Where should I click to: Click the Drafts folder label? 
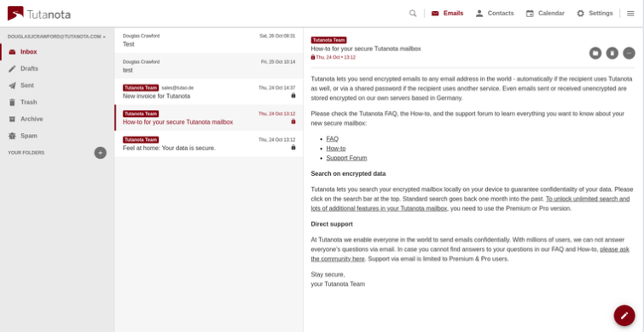click(29, 68)
